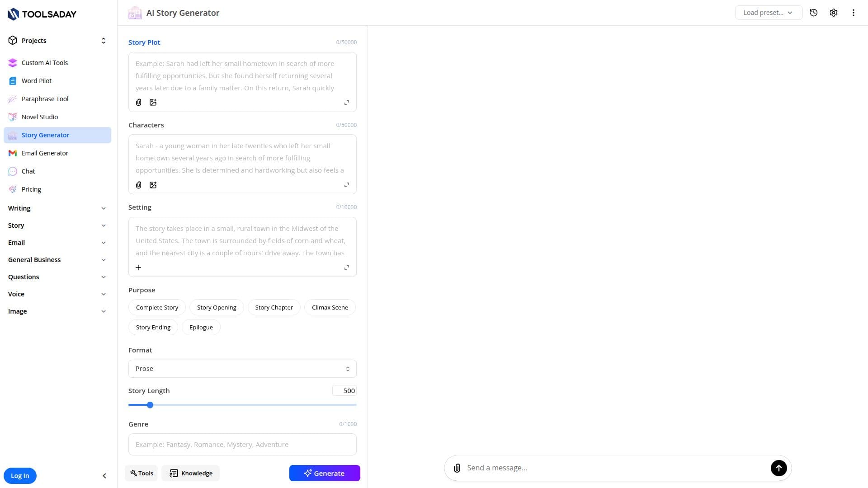The width and height of the screenshot is (868, 488).
Task: Open the Tools button
Action: [142, 473]
